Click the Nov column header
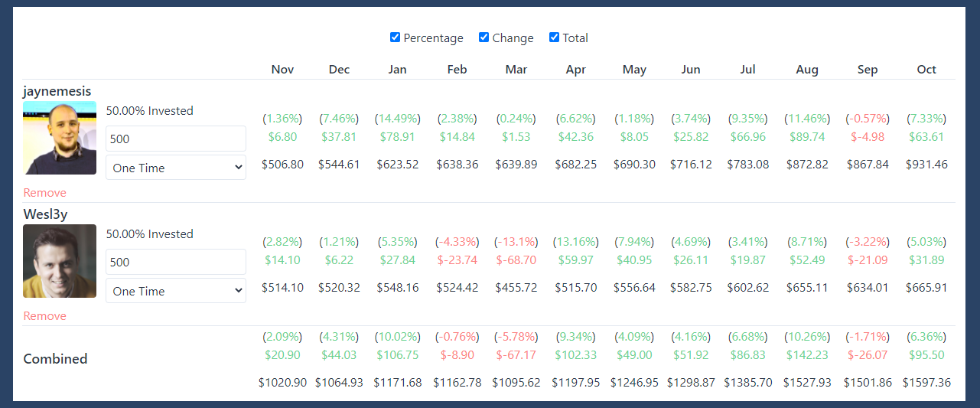 click(282, 70)
